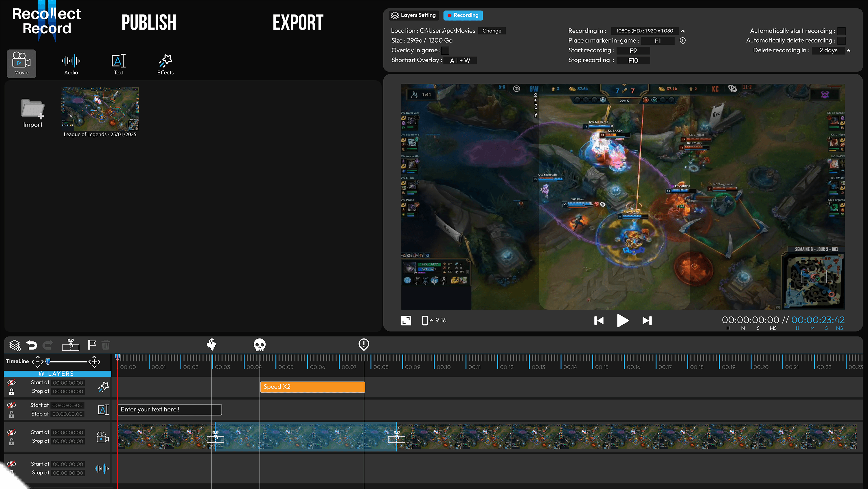Toggle fullscreen preview with the expand icon
Screen dimensions: 868x489
406,320
